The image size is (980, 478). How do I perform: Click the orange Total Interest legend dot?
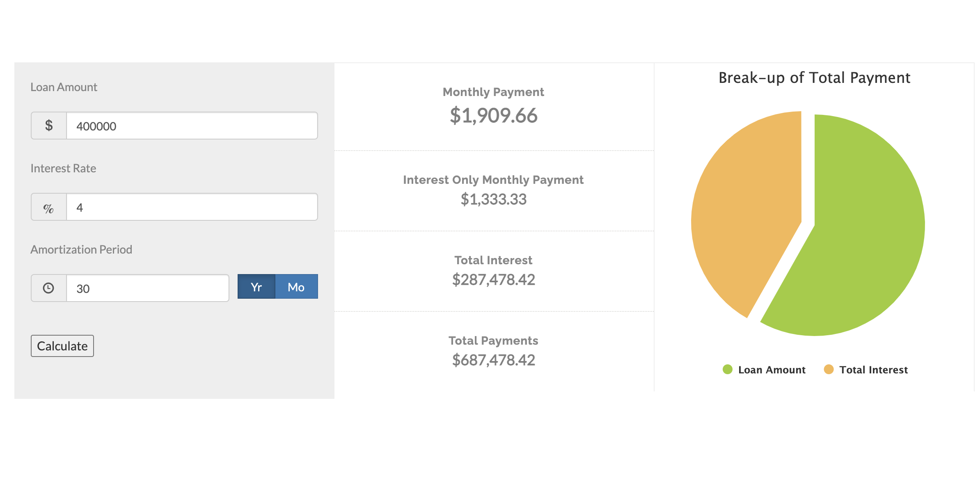pyautogui.click(x=829, y=369)
